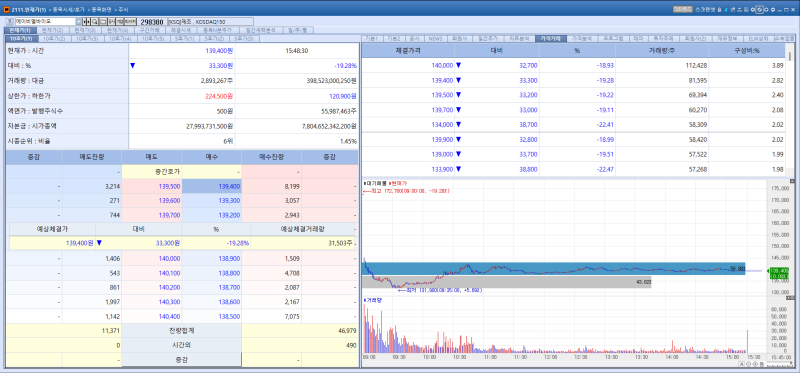Click the 시간외 label cell

[182, 345]
